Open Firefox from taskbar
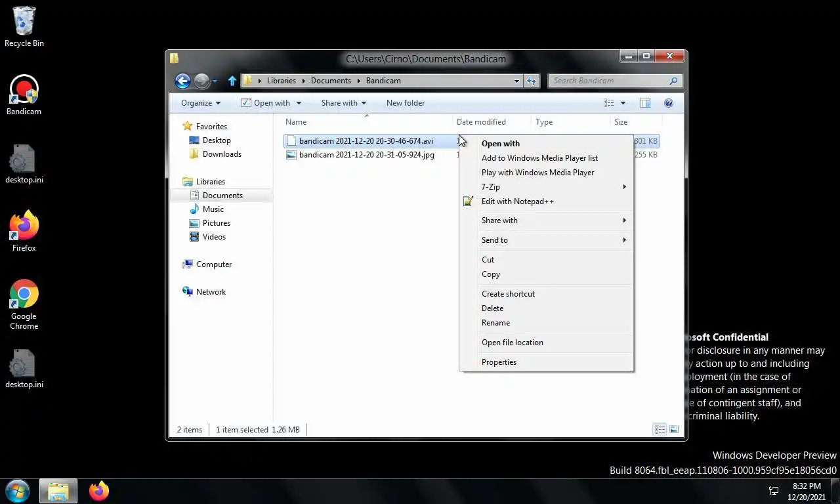The height and width of the screenshot is (504, 840). (99, 491)
